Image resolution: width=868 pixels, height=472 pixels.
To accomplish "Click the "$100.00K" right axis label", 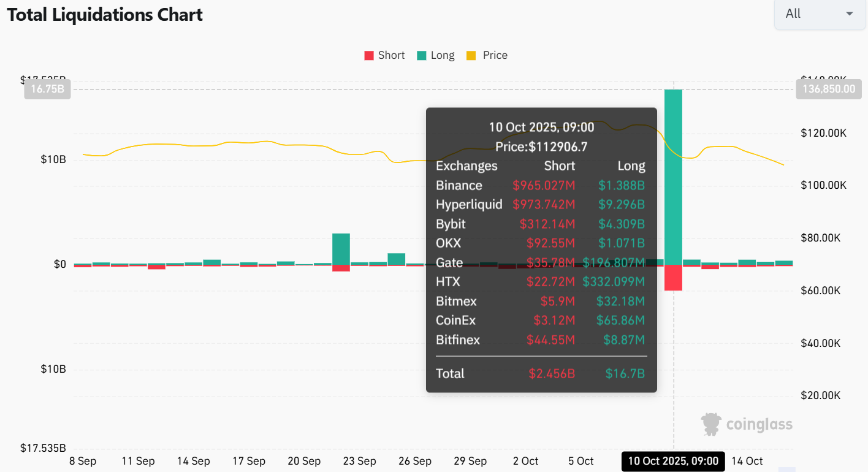I will (x=823, y=186).
